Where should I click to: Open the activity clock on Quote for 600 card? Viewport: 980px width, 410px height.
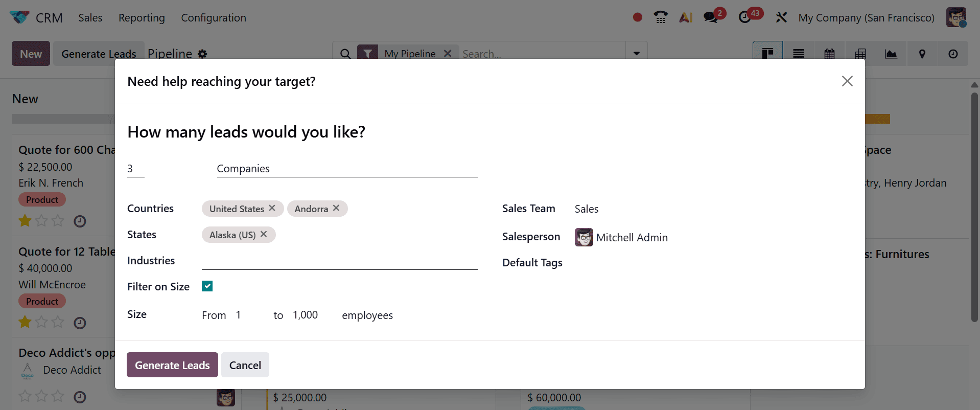tap(80, 221)
